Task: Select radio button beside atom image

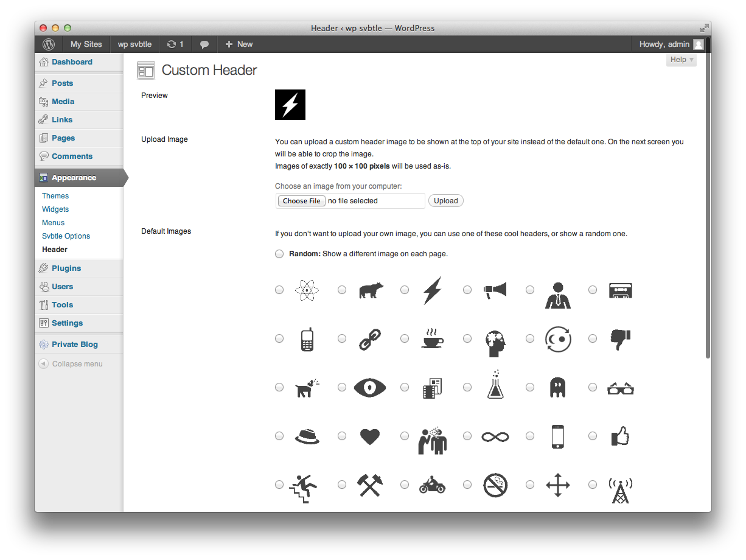Action: pos(279,290)
